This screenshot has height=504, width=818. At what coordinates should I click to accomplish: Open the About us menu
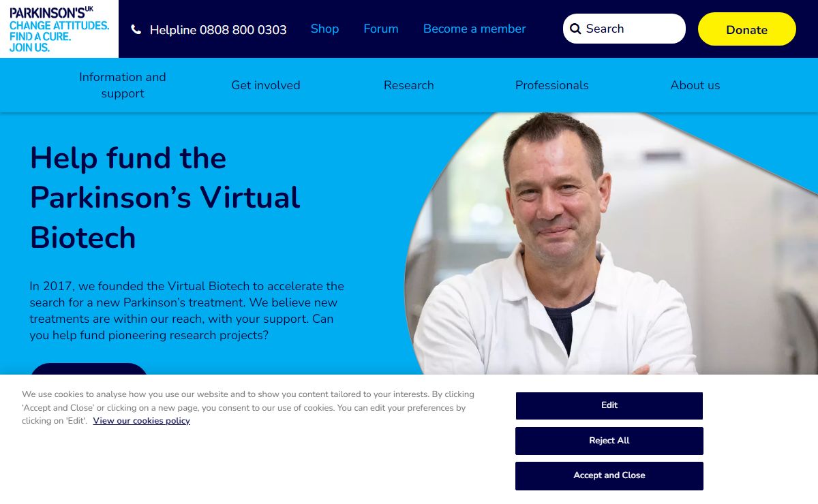tap(695, 85)
